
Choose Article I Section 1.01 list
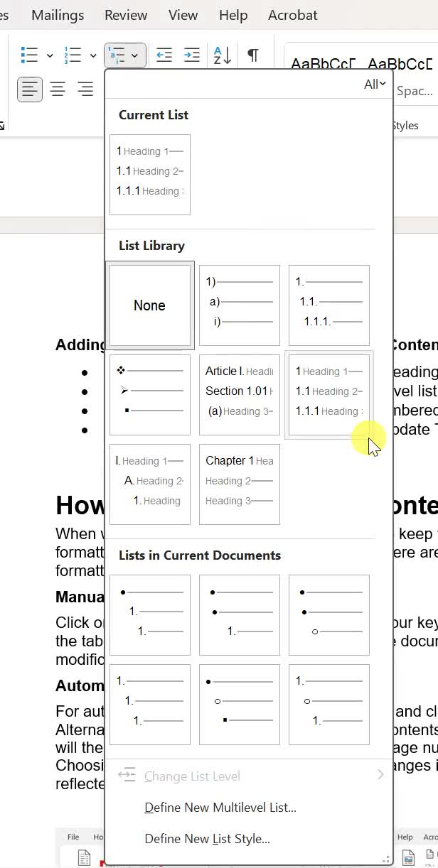pos(240,395)
